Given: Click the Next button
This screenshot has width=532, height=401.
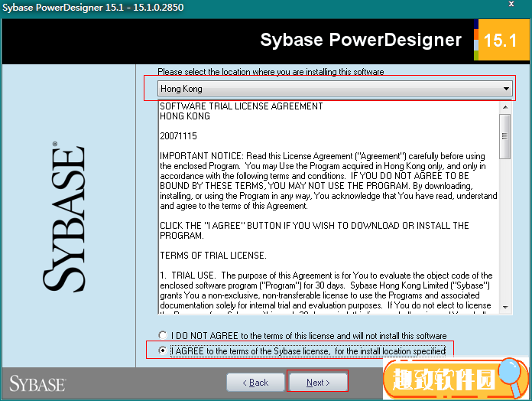Looking at the screenshot, I should point(318,383).
